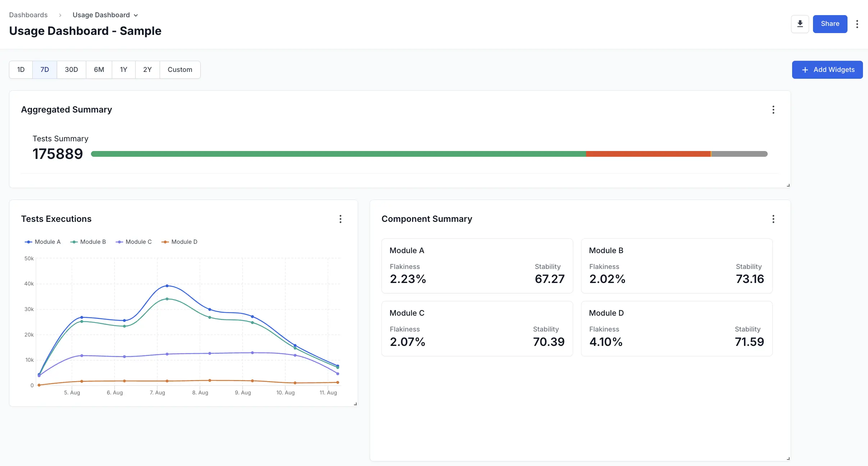This screenshot has width=868, height=466.
Task: Click the Add Widgets button
Action: [x=827, y=69]
